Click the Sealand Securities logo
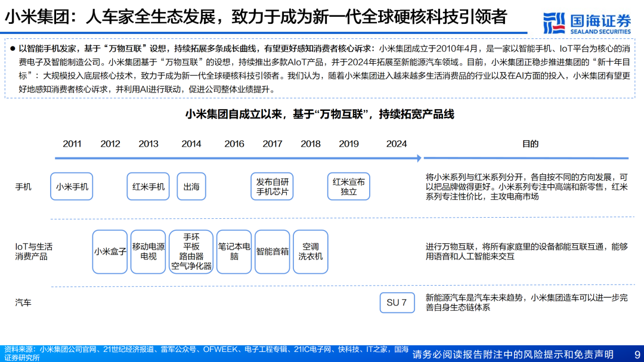 point(587,23)
